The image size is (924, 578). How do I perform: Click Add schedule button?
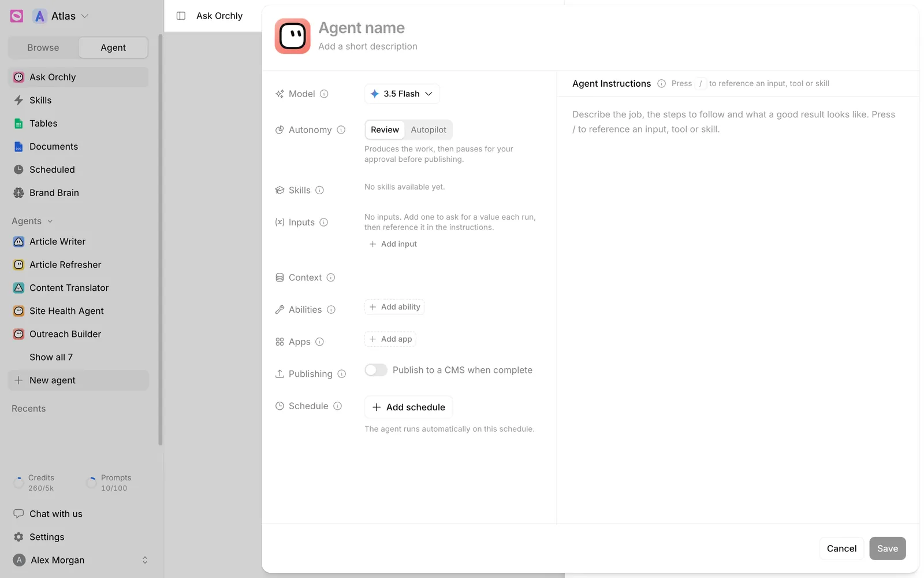(x=408, y=407)
